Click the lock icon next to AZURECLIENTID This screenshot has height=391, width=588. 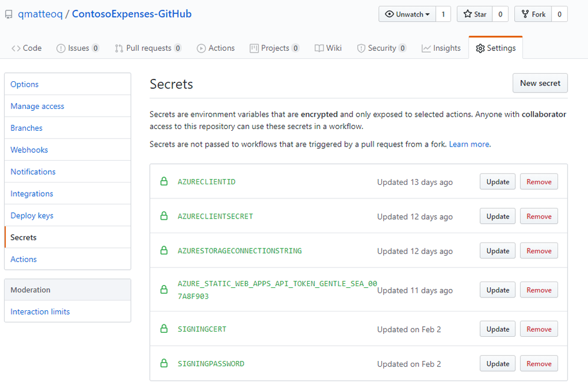pyautogui.click(x=164, y=181)
